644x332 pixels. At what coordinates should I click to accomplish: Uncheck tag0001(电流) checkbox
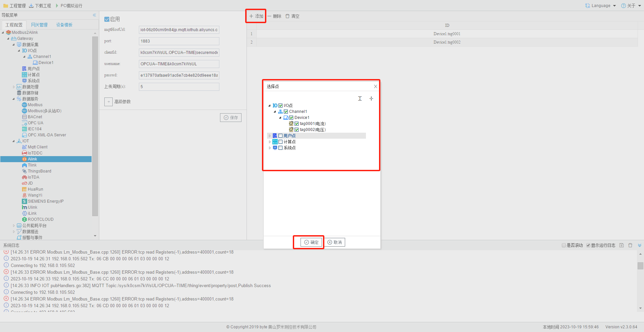[x=297, y=124]
